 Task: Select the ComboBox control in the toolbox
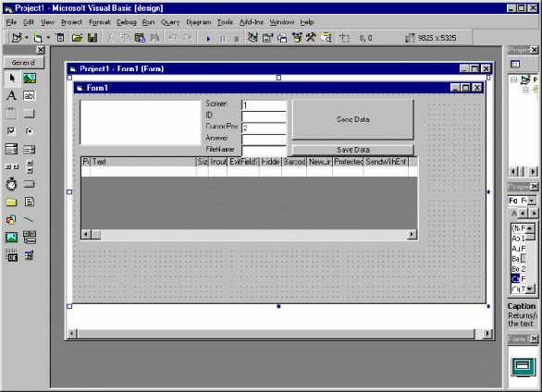pyautogui.click(x=11, y=149)
